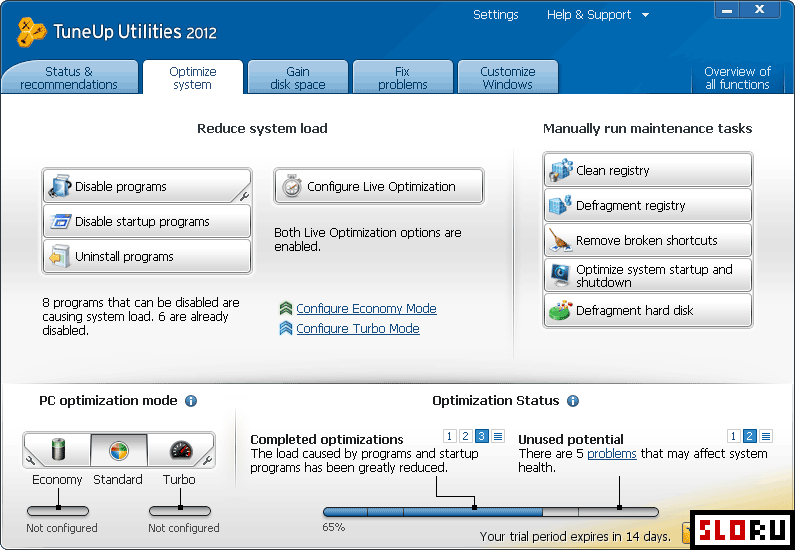
Task: Open the Fix problems tab
Action: [403, 78]
